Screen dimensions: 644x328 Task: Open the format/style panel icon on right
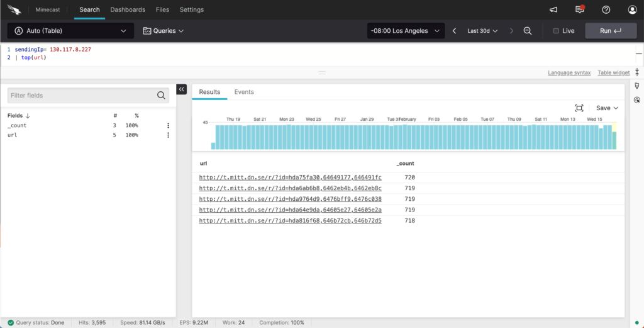click(637, 86)
